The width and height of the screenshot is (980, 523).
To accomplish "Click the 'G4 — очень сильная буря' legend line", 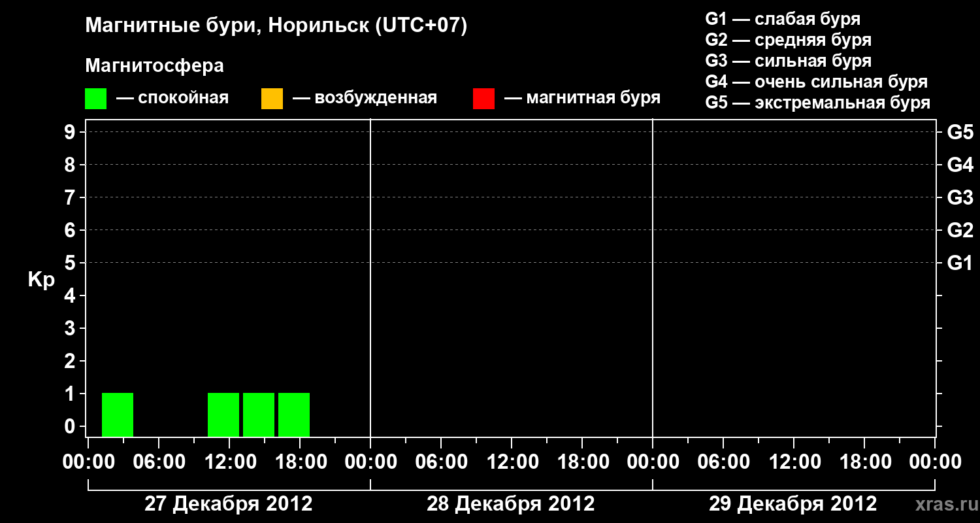I will (817, 82).
